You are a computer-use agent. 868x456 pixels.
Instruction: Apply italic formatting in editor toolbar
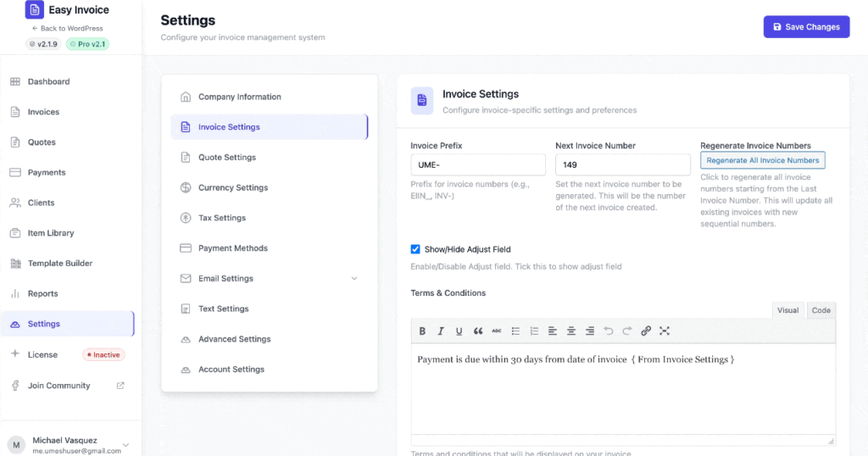coord(441,331)
